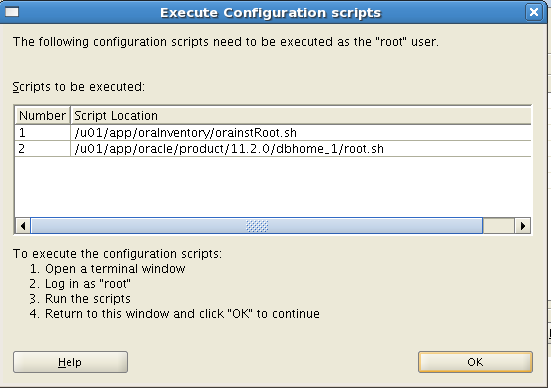
Task: Click the Number column header
Action: tap(43, 115)
